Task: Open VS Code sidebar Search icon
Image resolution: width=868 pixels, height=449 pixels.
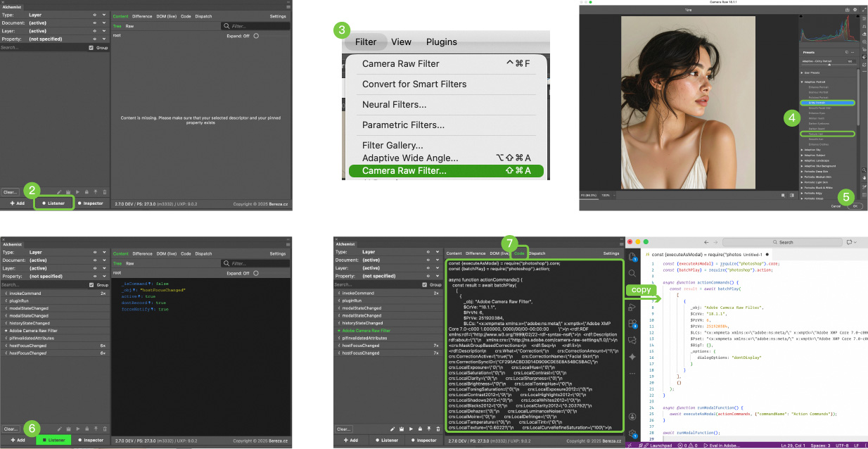Action: coord(632,273)
